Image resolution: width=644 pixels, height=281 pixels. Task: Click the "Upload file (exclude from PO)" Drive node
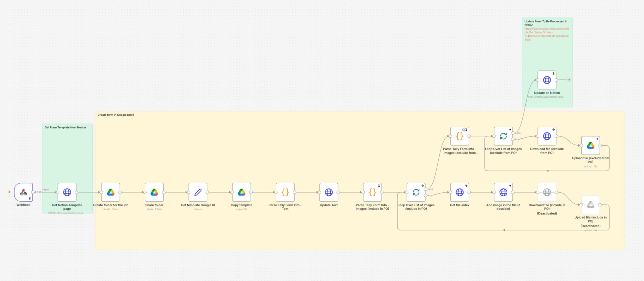590,145
